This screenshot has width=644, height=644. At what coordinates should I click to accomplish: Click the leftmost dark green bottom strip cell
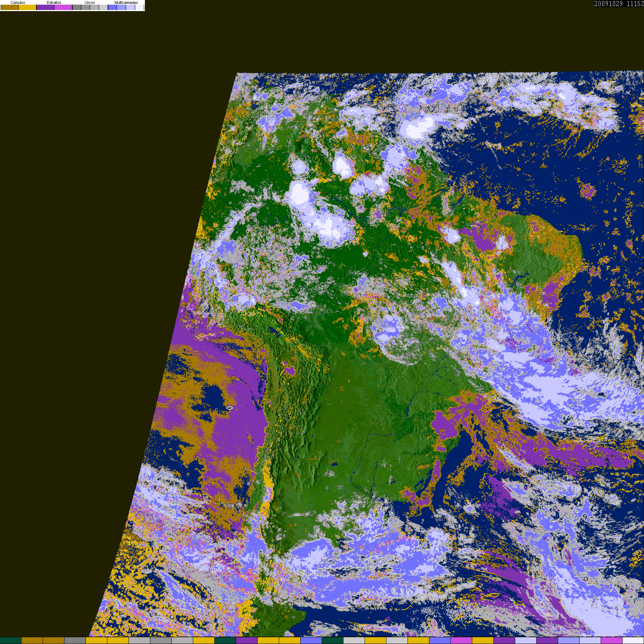click(11, 640)
